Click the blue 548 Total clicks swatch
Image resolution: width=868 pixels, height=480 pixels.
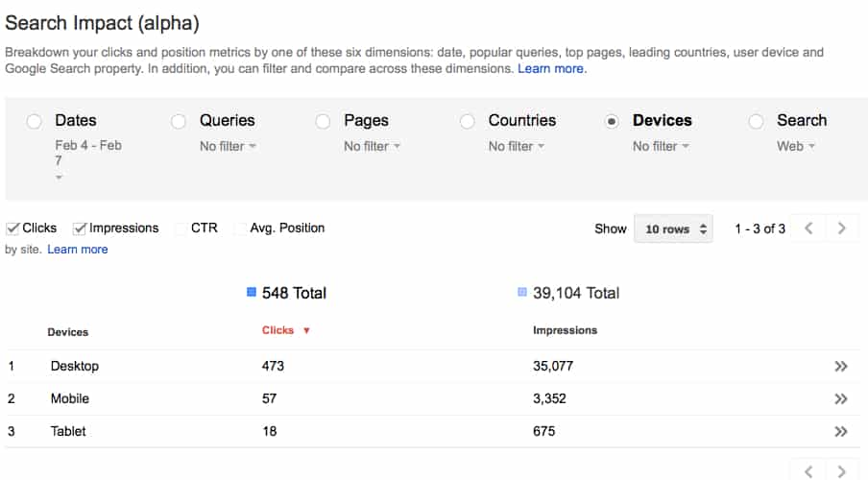252,292
